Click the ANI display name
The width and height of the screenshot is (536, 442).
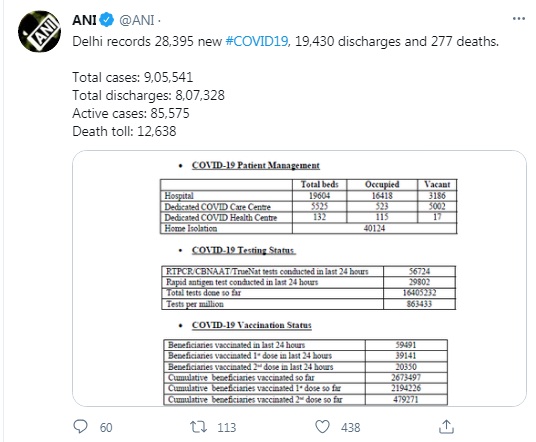(84, 20)
